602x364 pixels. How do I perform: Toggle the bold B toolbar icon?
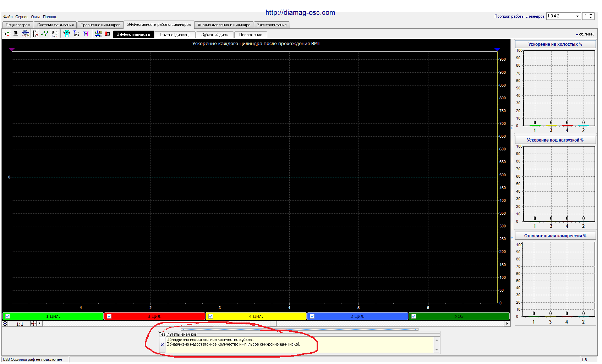pyautogui.click(x=16, y=34)
